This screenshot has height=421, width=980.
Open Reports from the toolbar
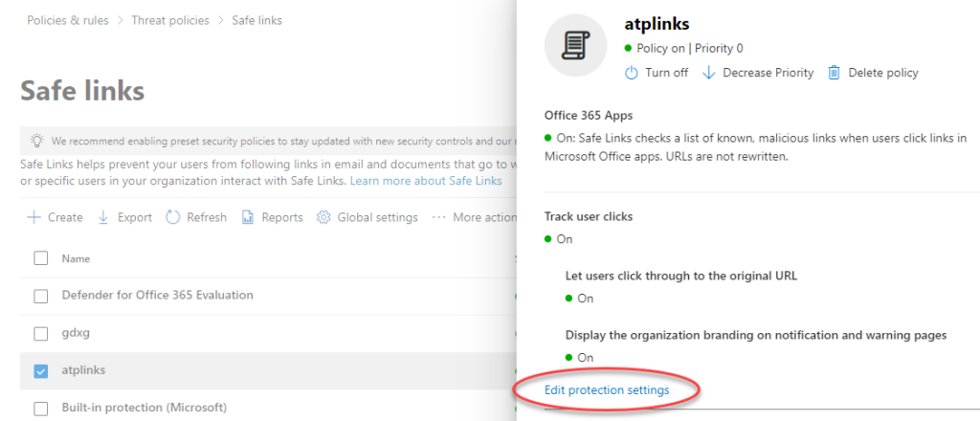(x=272, y=217)
